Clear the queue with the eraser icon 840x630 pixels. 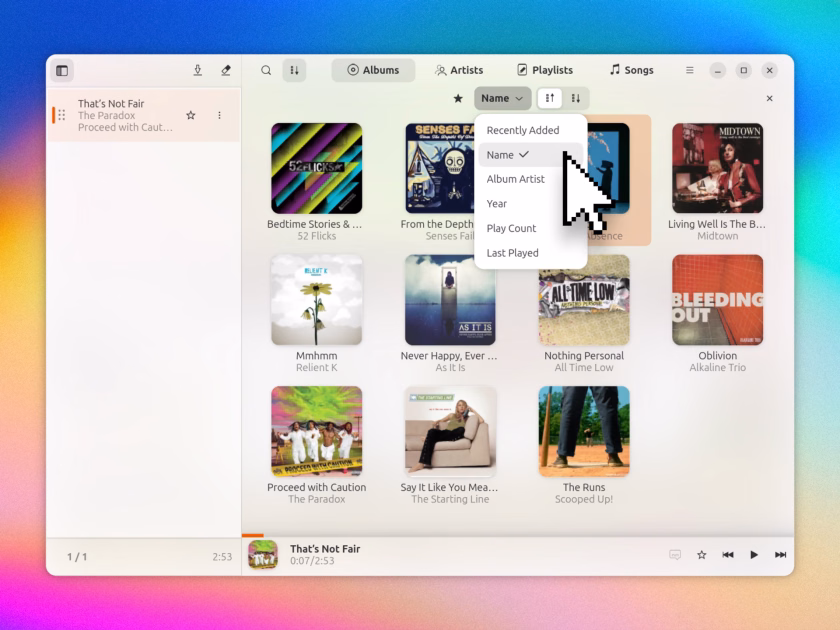point(226,70)
